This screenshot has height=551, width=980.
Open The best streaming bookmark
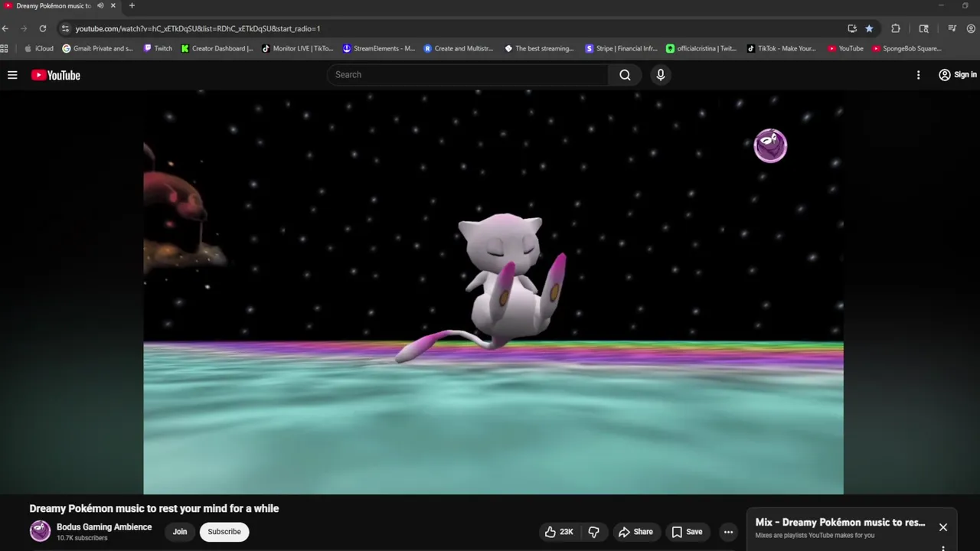pyautogui.click(x=539, y=48)
